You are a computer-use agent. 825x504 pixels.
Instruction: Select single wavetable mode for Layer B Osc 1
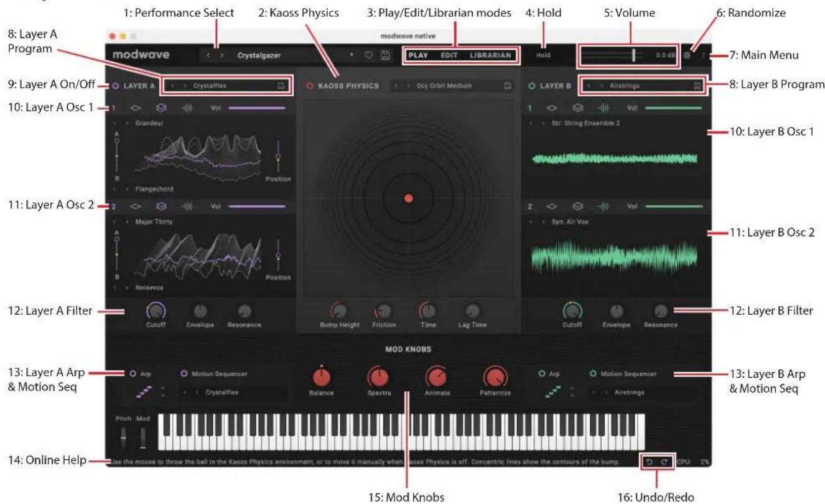point(552,108)
